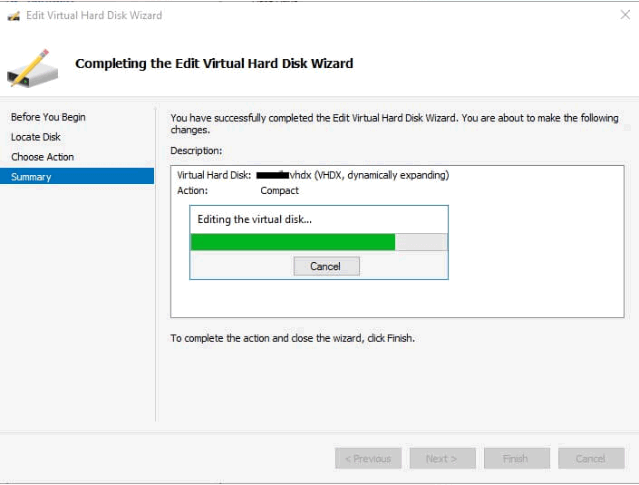
Task: Select the Before You Begin step
Action: point(48,117)
